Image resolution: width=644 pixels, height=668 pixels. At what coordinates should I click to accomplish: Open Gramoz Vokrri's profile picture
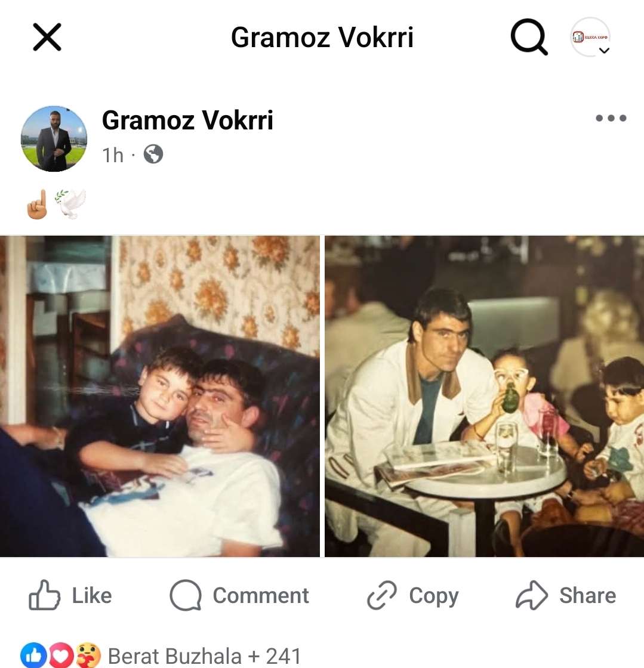pyautogui.click(x=54, y=139)
